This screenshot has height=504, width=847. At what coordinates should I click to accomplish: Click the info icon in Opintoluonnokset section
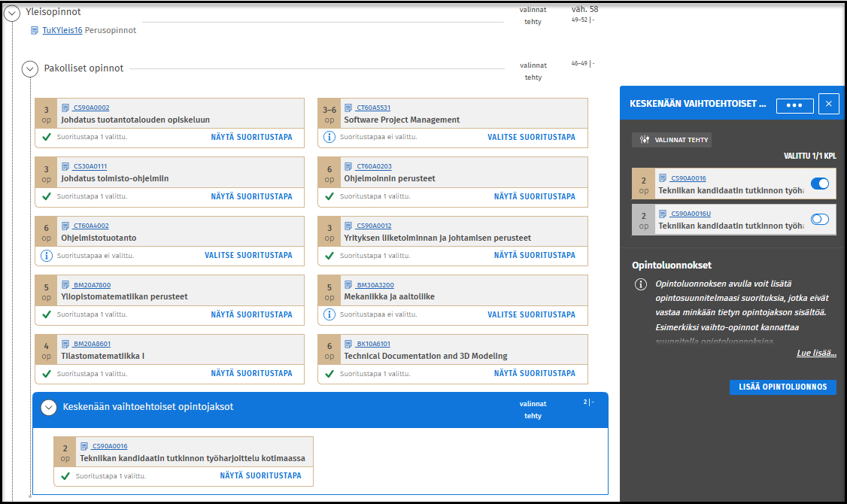[641, 284]
